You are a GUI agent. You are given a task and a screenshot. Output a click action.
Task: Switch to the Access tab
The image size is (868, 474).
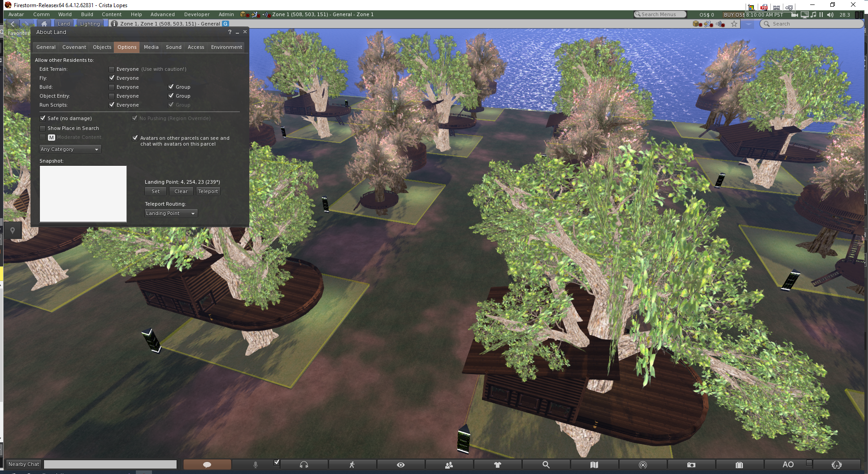tap(196, 47)
